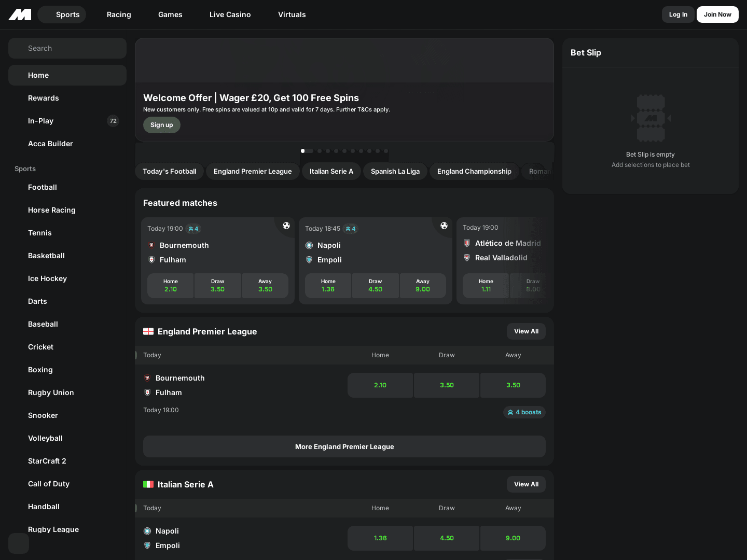Click the Sign up button in the banner

(161, 125)
